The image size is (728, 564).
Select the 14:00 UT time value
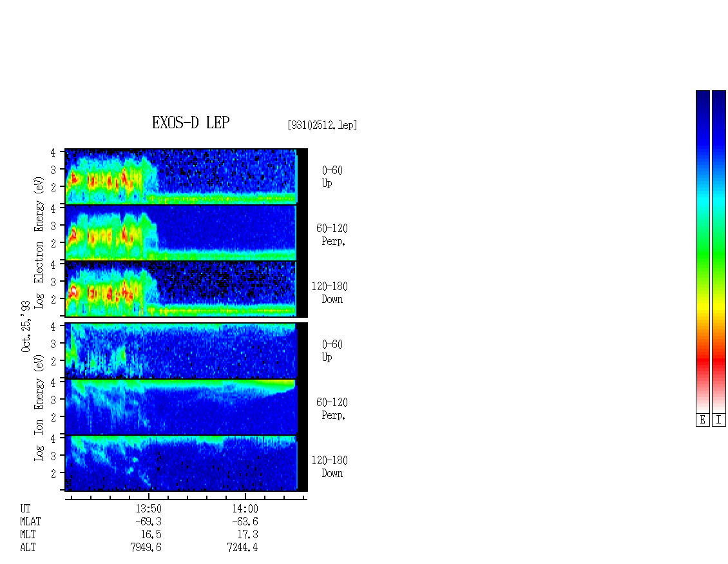245,509
